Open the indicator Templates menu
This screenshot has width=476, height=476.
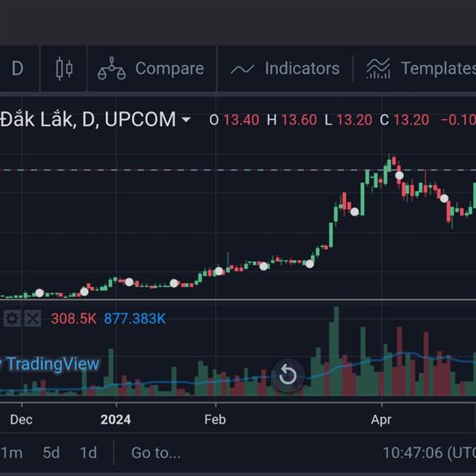(x=420, y=68)
